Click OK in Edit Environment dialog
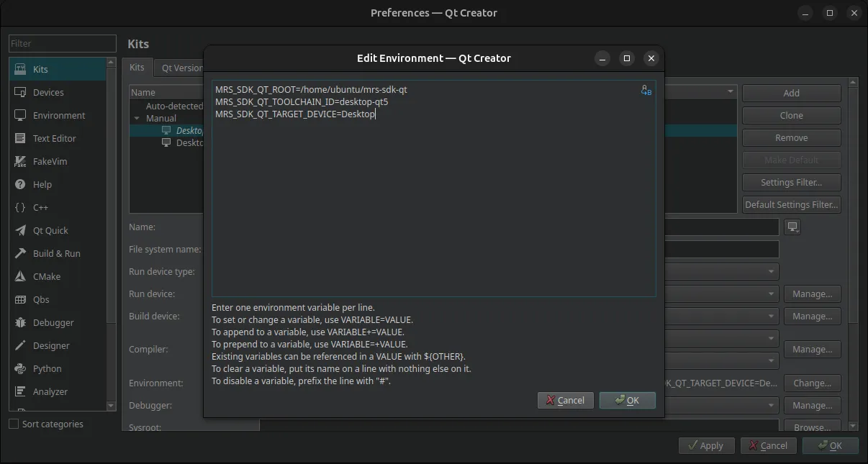 [627, 400]
